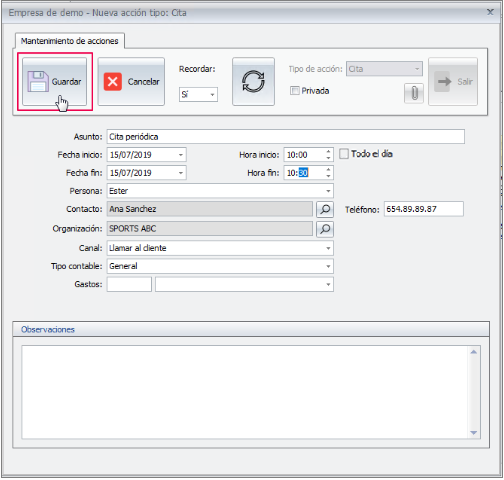Click the Observaciones panel header
Viewport: 504px width, 480px height.
click(251, 329)
